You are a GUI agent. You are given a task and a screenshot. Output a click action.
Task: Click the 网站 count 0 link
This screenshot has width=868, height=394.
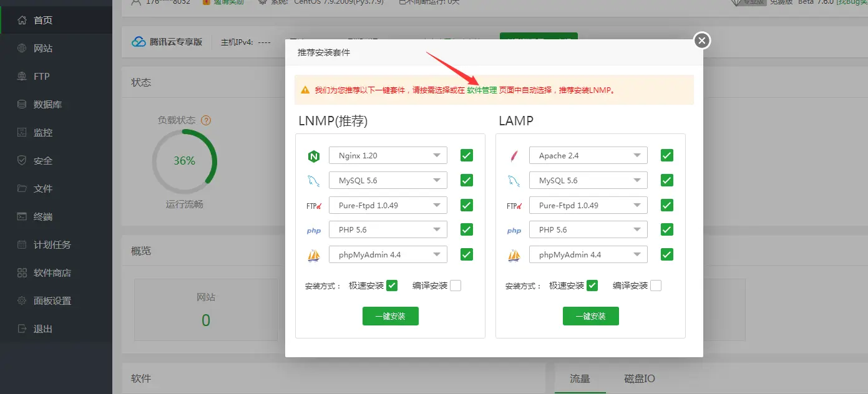[206, 320]
